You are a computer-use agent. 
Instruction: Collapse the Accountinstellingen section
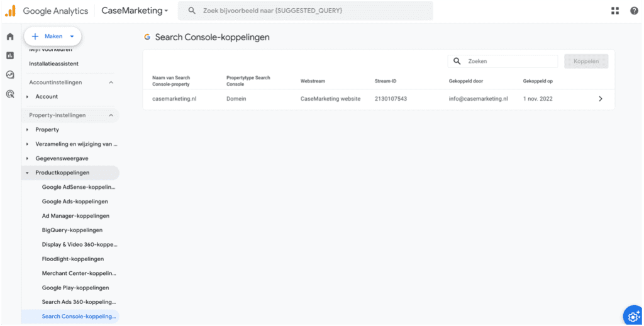click(x=111, y=82)
